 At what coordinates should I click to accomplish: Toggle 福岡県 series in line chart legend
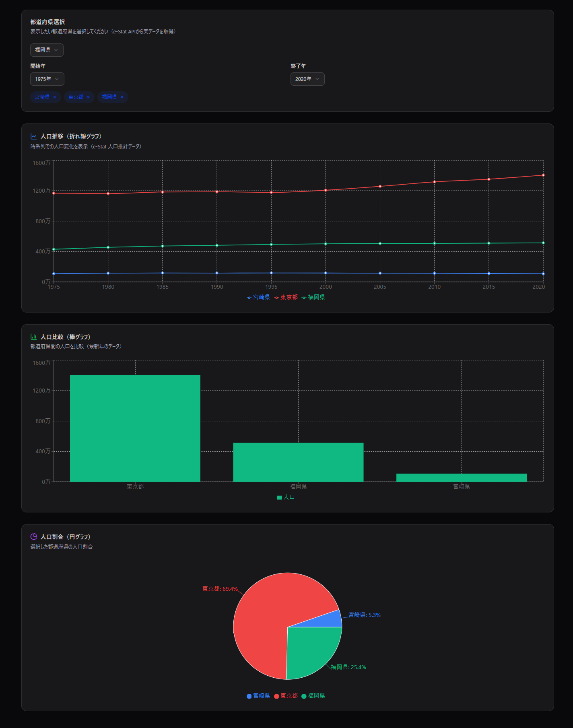(x=313, y=297)
